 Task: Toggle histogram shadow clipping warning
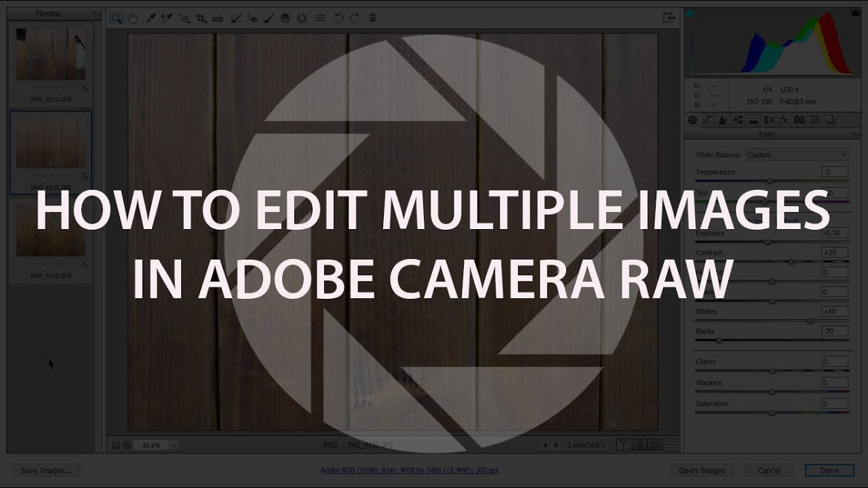pyautogui.click(x=690, y=14)
